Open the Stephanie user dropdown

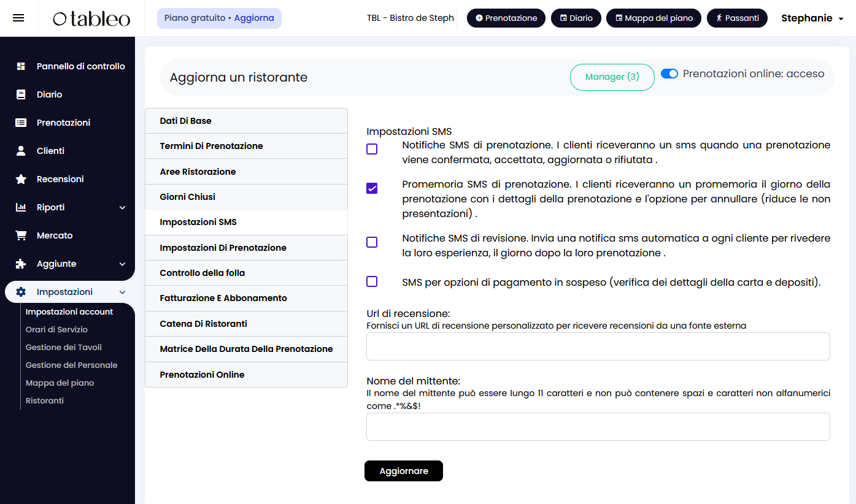click(812, 18)
